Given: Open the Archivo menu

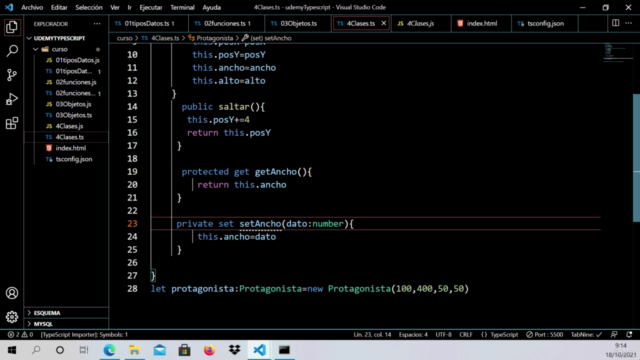Looking at the screenshot, I should 32,7.
